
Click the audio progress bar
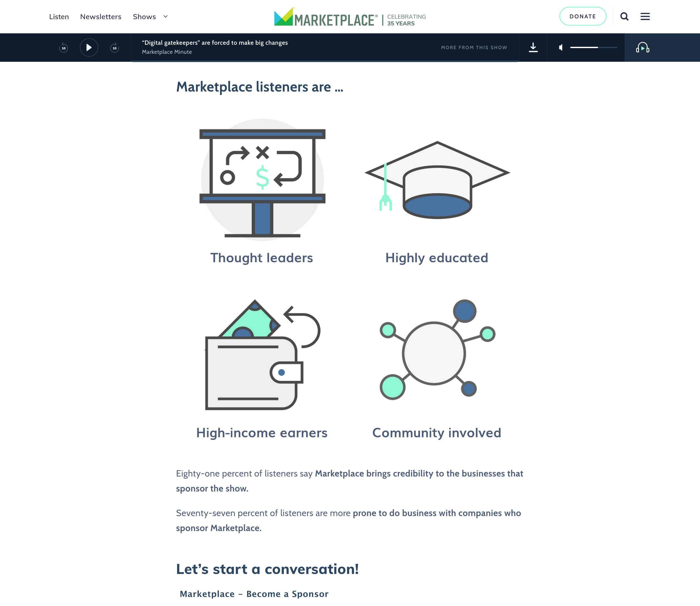325,61
